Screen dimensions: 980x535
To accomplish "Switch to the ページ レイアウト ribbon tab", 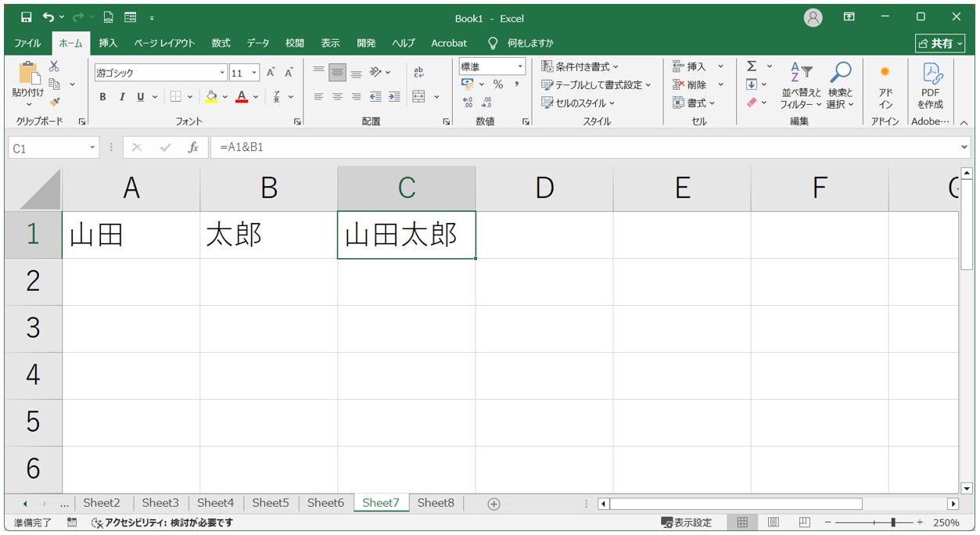I will tap(164, 43).
